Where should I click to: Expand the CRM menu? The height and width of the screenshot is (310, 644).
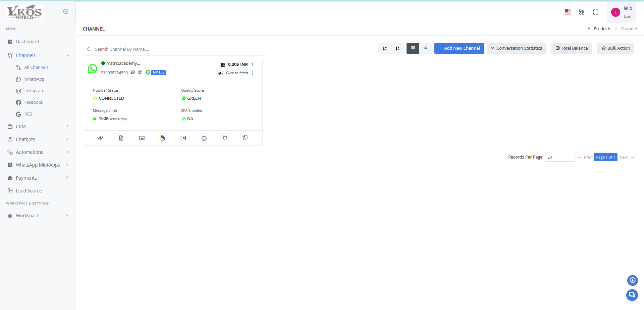click(38, 127)
